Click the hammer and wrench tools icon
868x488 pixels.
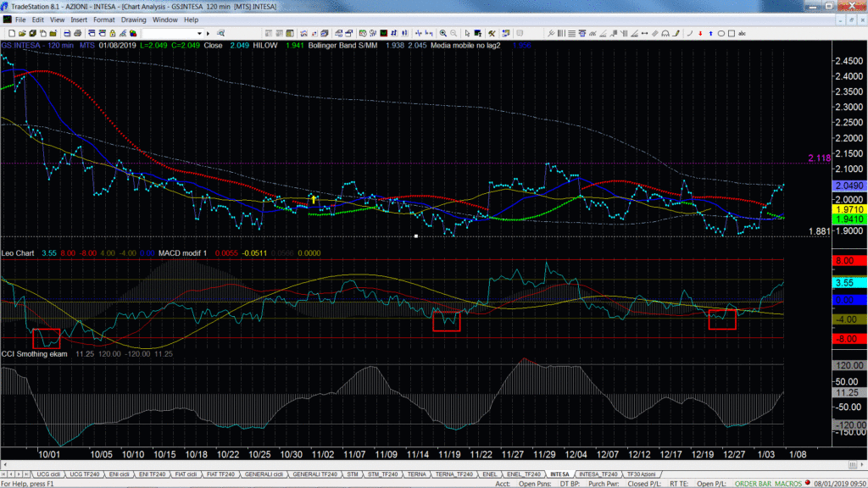(x=492, y=33)
